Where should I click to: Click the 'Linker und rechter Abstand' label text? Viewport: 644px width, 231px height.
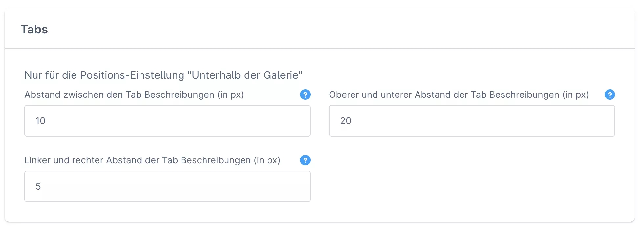coord(152,160)
